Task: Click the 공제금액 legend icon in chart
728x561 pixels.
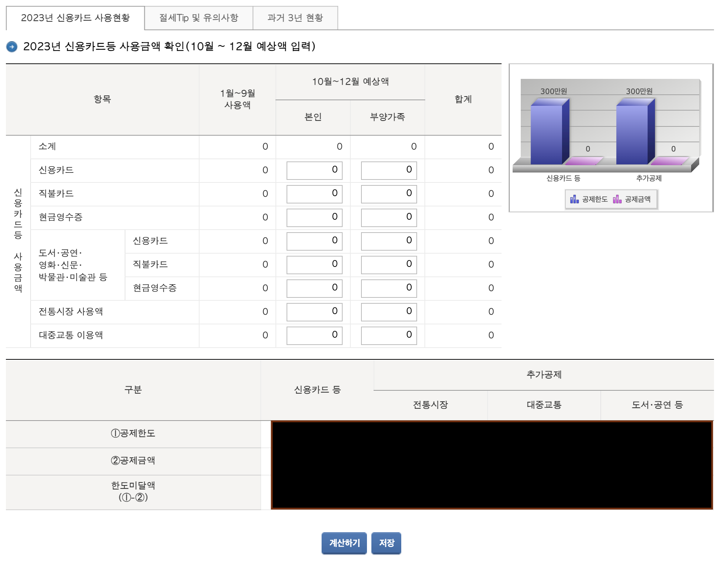Action: click(x=617, y=199)
